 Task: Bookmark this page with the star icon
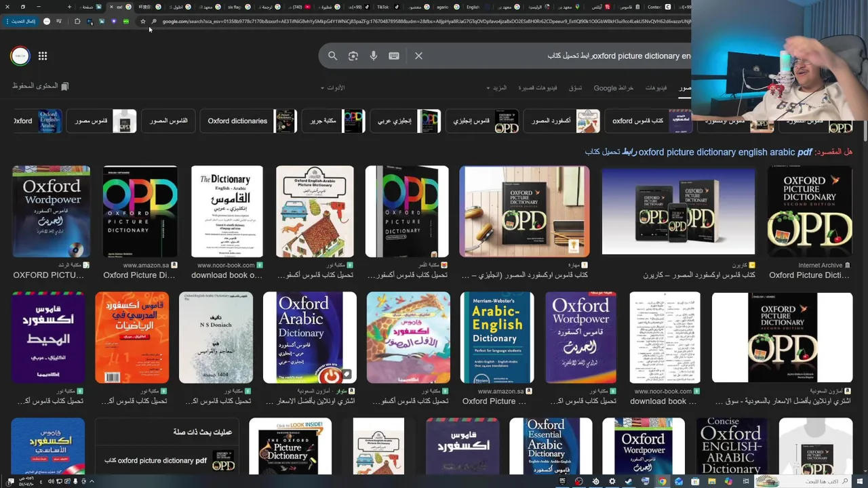[142, 22]
